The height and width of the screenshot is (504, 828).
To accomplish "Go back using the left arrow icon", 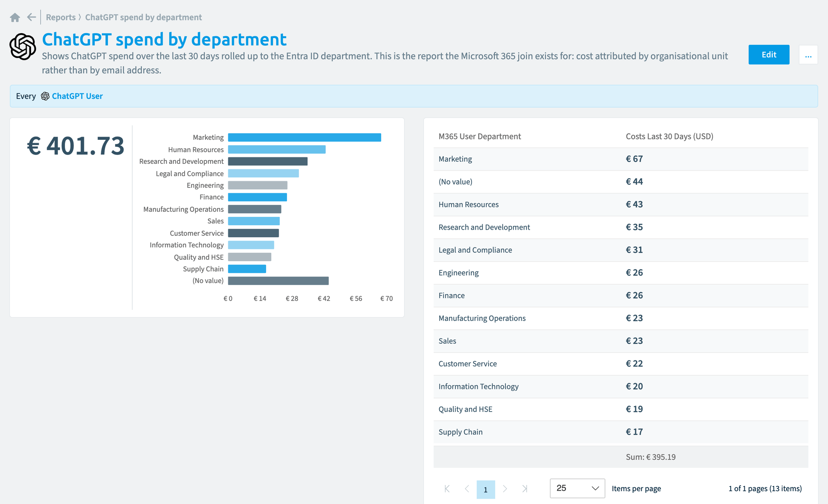I will 31,17.
